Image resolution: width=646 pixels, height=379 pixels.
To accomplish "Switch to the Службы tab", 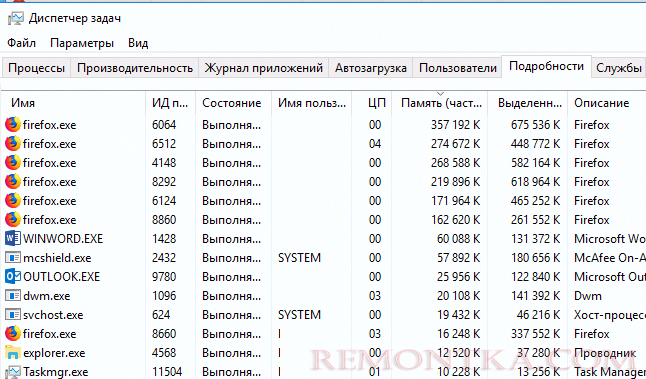I will [x=619, y=68].
